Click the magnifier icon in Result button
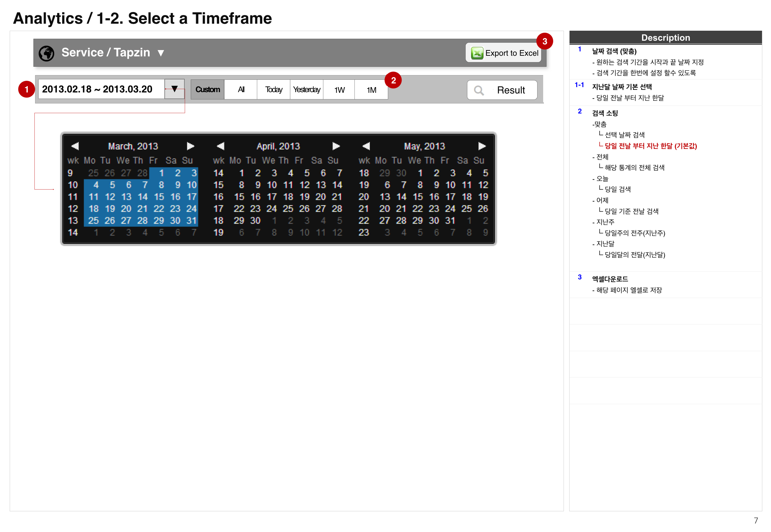This screenshot has height=532, width=771. 479,90
